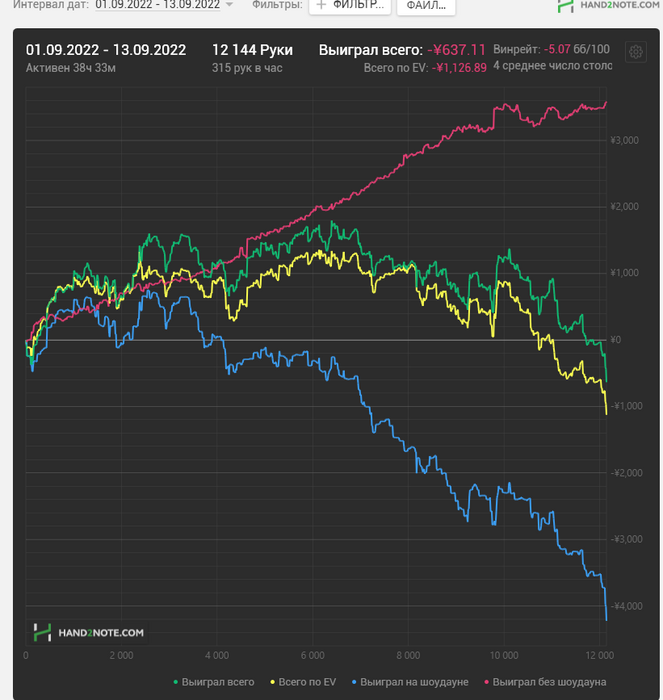The height and width of the screenshot is (700, 663).
Task: Expand the date interval dropdown arrow
Action: pyautogui.click(x=229, y=5)
